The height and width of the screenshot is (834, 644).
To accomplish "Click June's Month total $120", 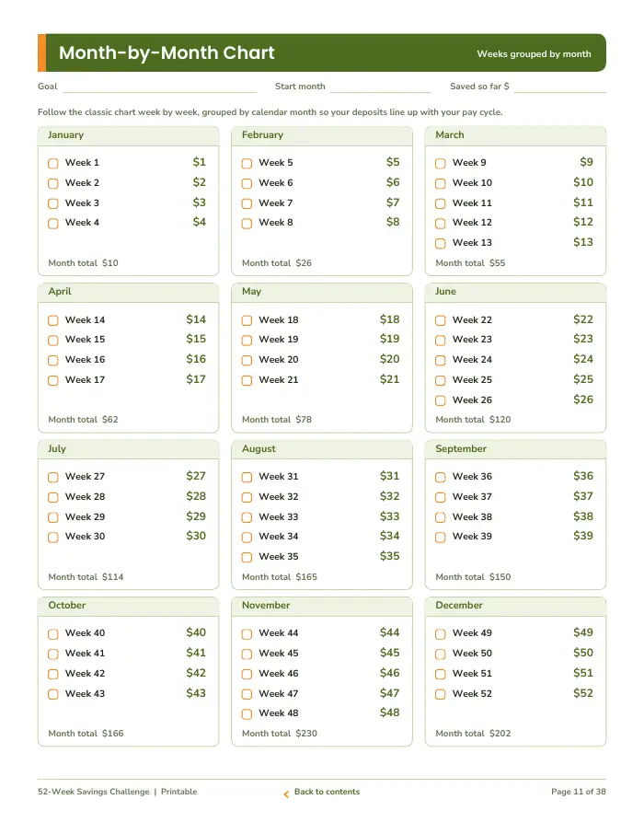I will coord(473,419).
